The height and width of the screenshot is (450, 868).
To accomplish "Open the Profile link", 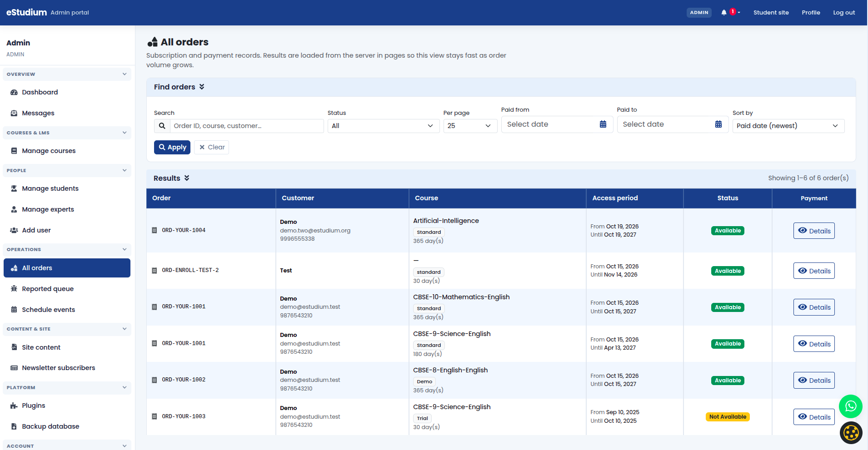I will click(x=811, y=13).
